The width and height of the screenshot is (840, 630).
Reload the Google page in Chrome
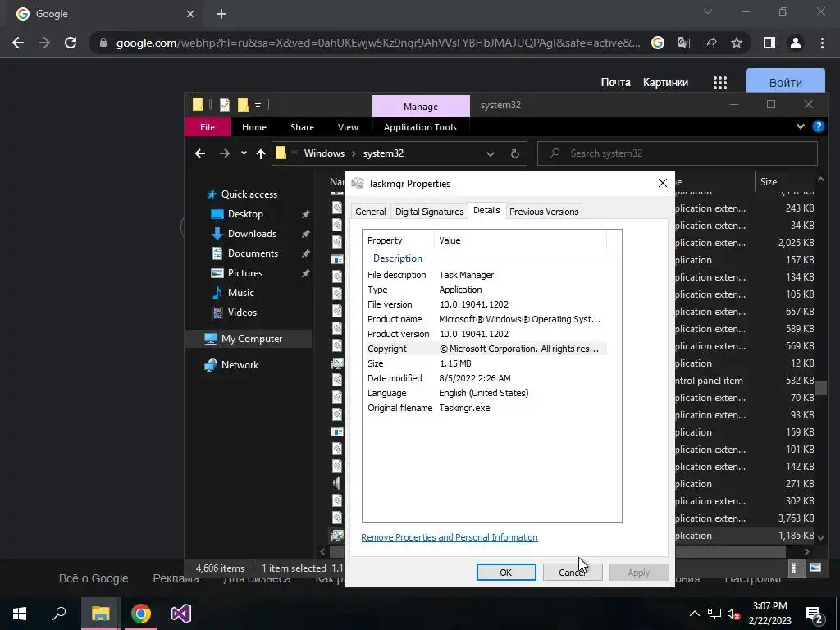click(71, 43)
